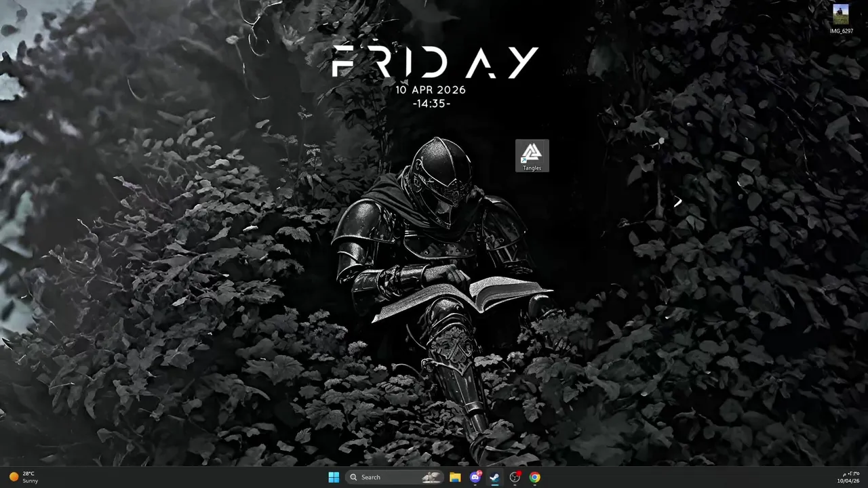
Task: Click the taskbar Search box
Action: [x=395, y=477]
